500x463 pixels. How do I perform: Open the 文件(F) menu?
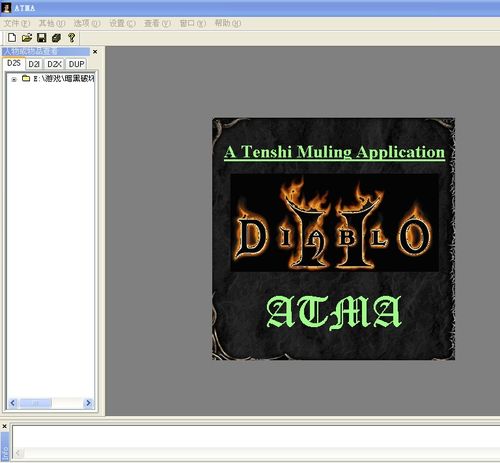[x=17, y=23]
